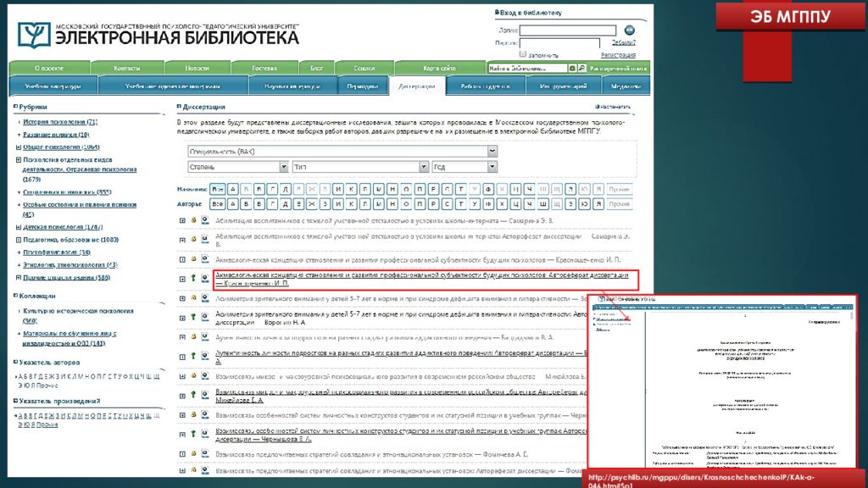The width and height of the screenshot is (868, 488).
Task: Collapse the Коллекции section
Action: (15, 296)
